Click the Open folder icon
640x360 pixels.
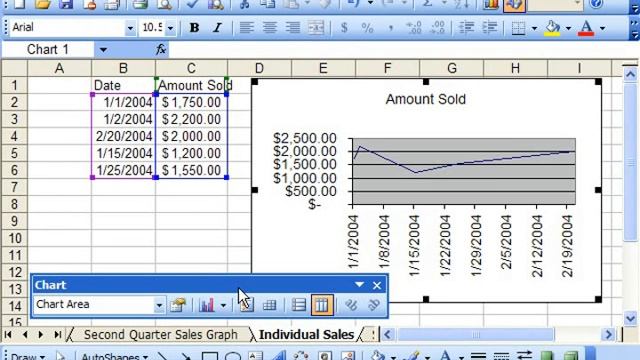point(42,4)
